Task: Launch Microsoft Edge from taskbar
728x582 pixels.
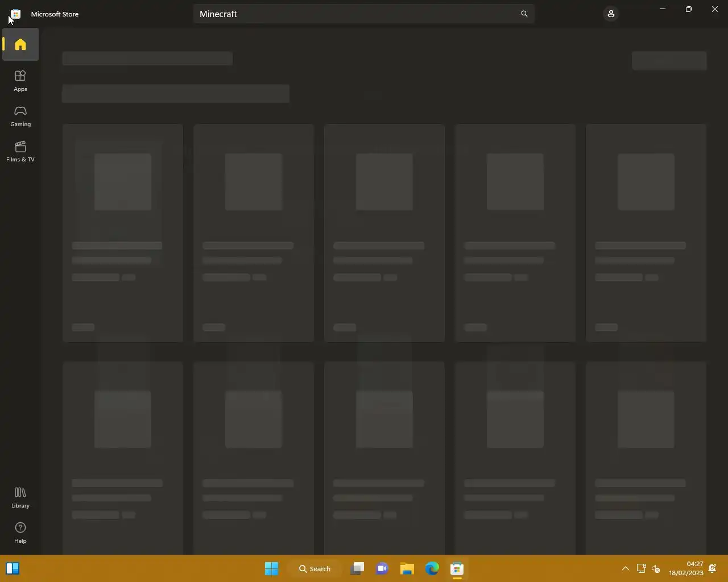Action: 432,568
